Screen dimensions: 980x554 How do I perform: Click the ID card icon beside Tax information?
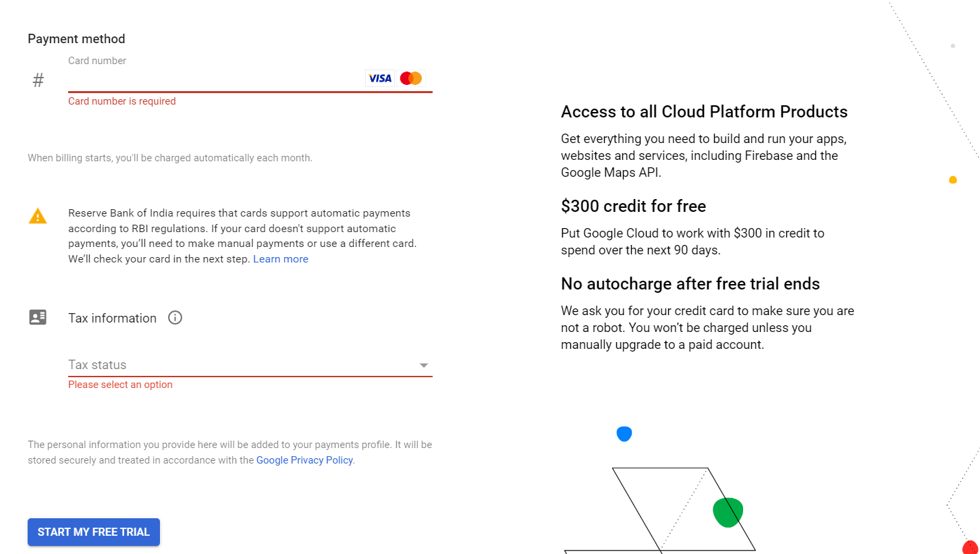38,318
